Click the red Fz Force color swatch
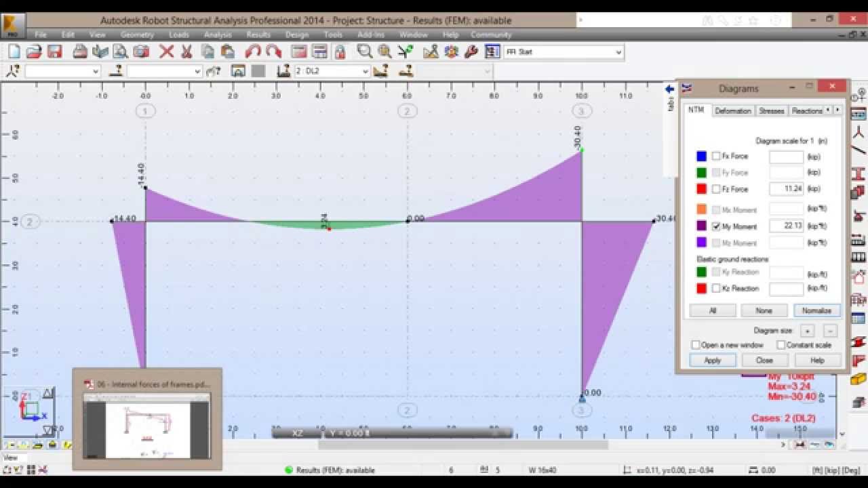The height and width of the screenshot is (488, 868). pos(701,189)
